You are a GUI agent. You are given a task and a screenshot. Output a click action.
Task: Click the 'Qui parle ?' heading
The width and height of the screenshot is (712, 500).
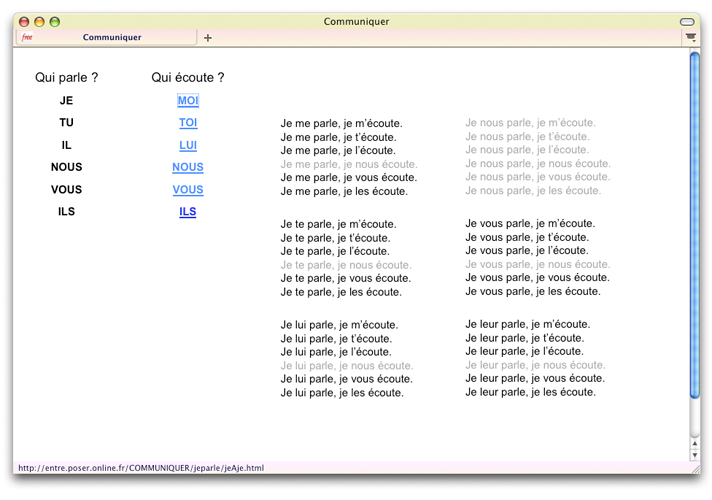tap(66, 78)
